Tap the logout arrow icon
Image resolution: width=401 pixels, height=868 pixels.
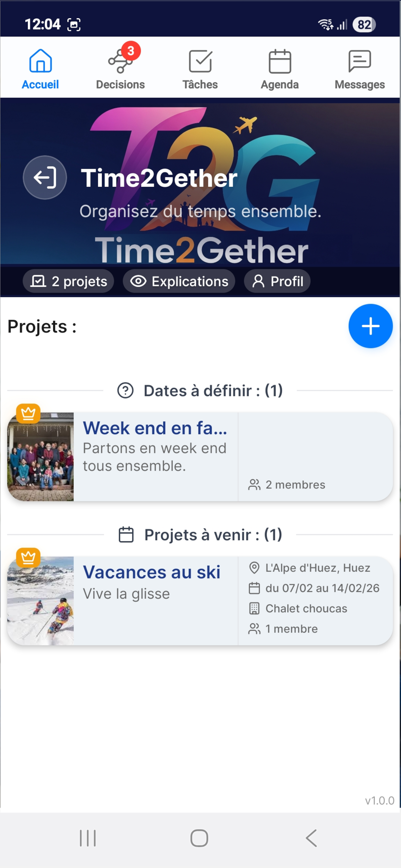pos(45,178)
